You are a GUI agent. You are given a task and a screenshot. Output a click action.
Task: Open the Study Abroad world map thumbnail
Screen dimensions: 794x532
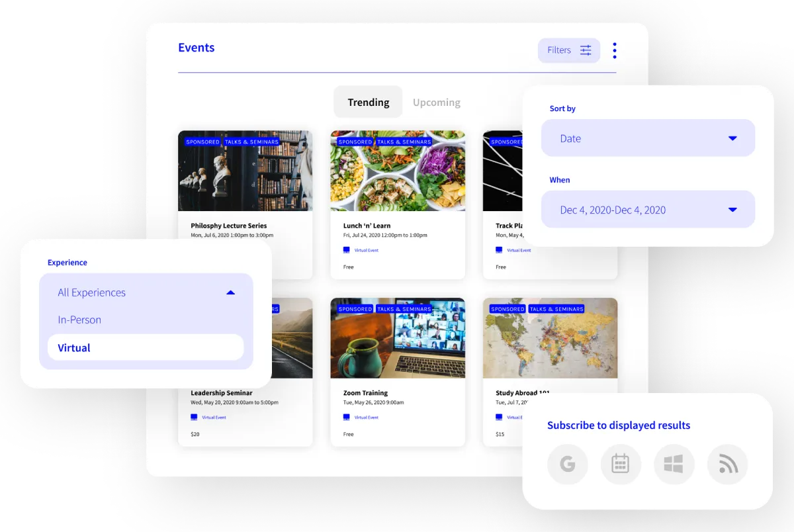coord(550,338)
